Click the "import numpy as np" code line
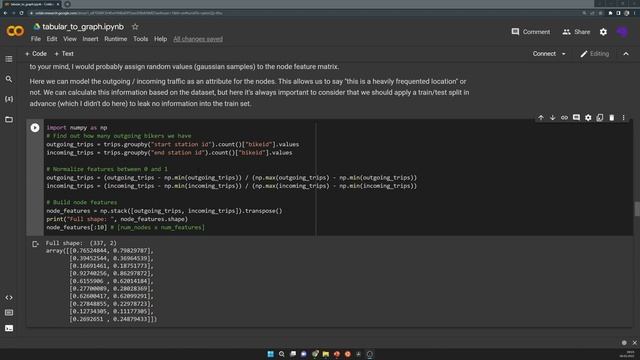640x360 pixels. pyautogui.click(x=77, y=128)
